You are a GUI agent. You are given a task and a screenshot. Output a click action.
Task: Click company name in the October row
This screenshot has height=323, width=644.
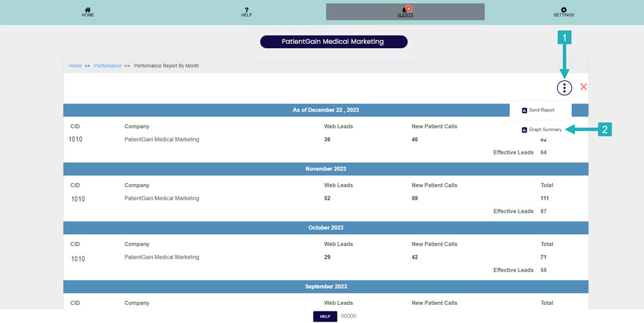point(162,257)
